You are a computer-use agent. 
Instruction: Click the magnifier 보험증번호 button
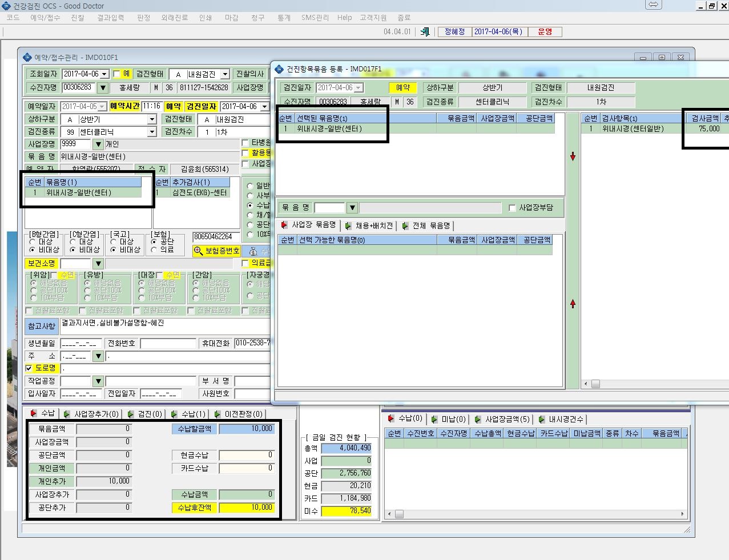pos(217,251)
